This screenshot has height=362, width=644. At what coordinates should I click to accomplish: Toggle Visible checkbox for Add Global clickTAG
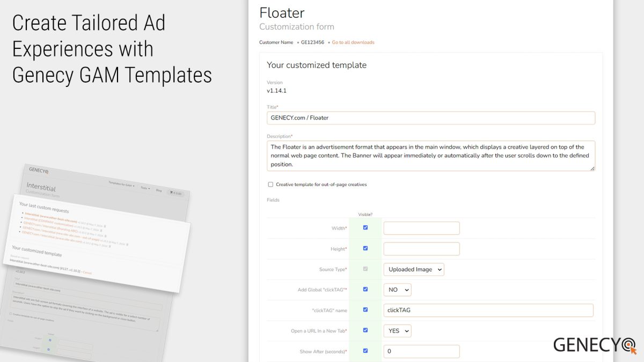click(365, 289)
